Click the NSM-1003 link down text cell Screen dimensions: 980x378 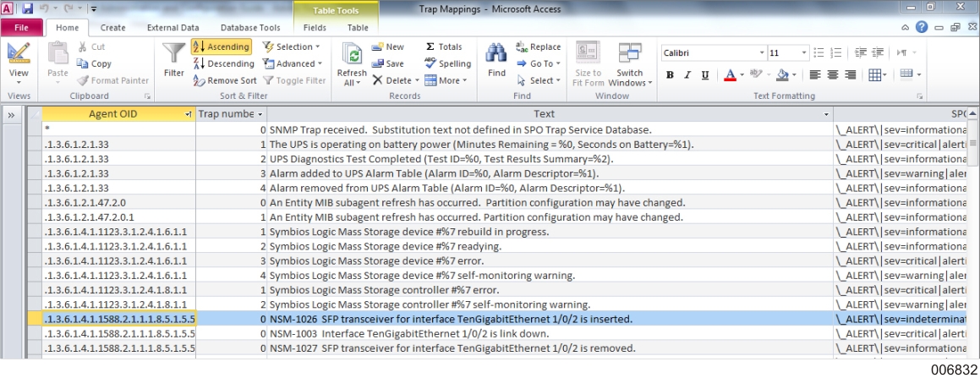pyautogui.click(x=550, y=333)
